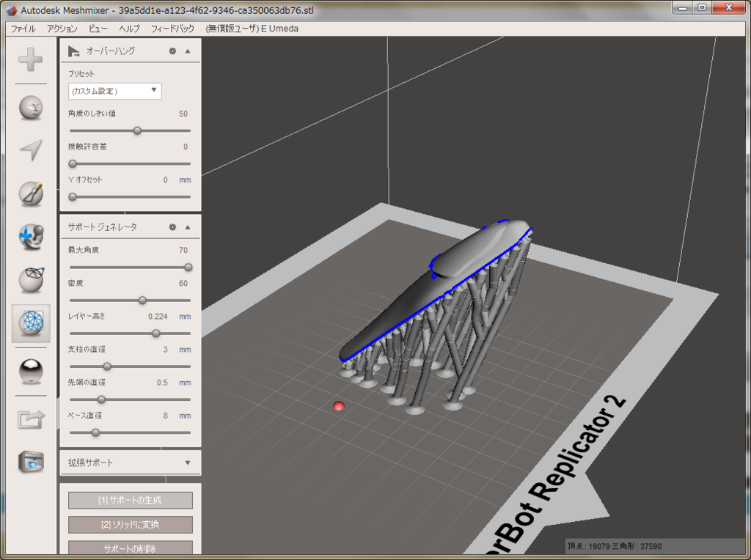This screenshot has height=560, width=751.
Task: Open the ファイル menu
Action: click(x=23, y=29)
